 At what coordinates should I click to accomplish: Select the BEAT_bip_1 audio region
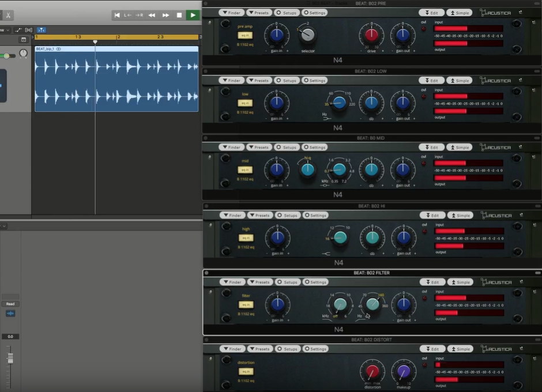tap(116, 79)
